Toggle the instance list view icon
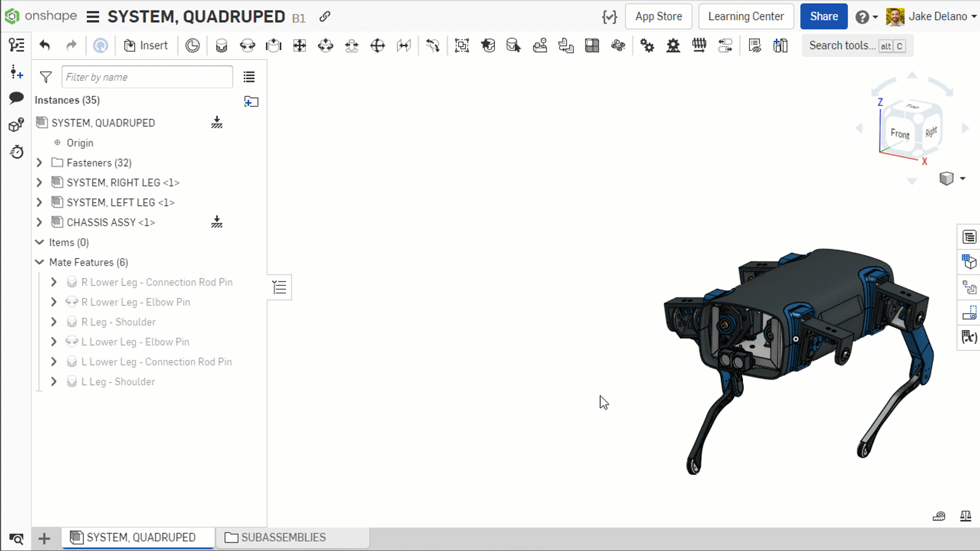 click(x=249, y=77)
